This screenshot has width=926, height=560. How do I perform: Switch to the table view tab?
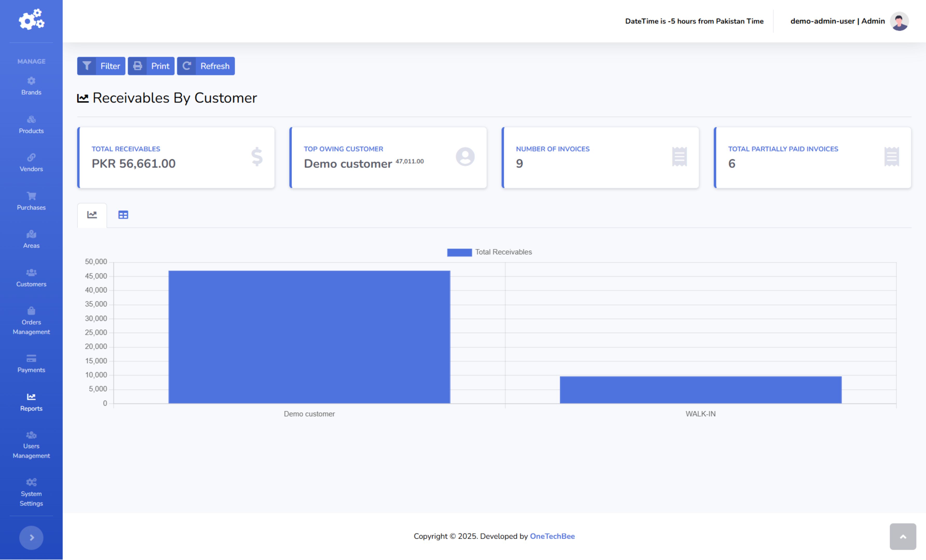pos(123,215)
